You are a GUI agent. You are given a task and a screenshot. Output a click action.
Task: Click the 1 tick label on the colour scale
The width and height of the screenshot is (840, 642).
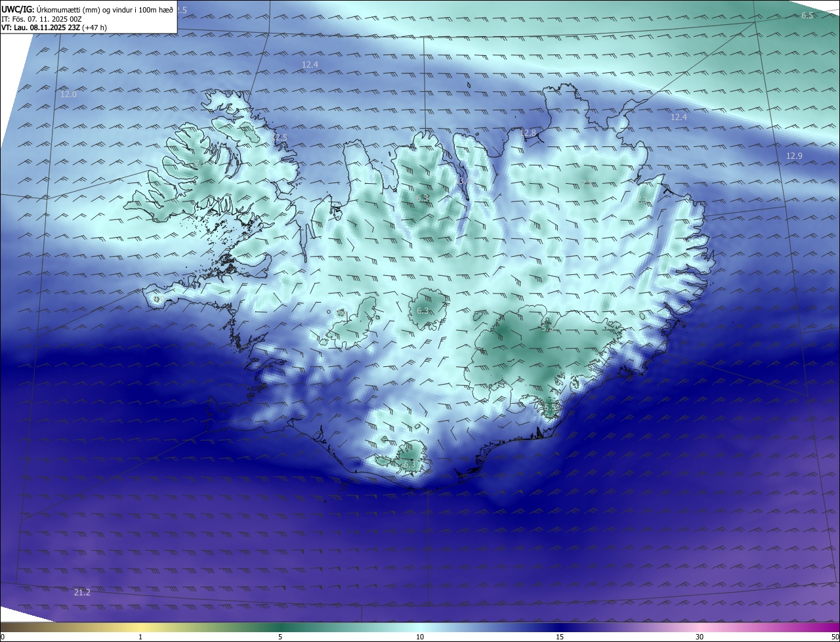[x=140, y=637]
